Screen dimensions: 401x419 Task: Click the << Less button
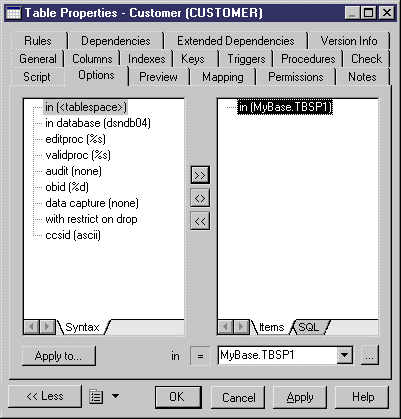[x=45, y=396]
